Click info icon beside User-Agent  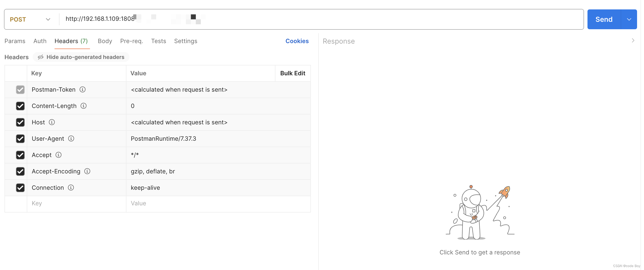pyautogui.click(x=71, y=139)
